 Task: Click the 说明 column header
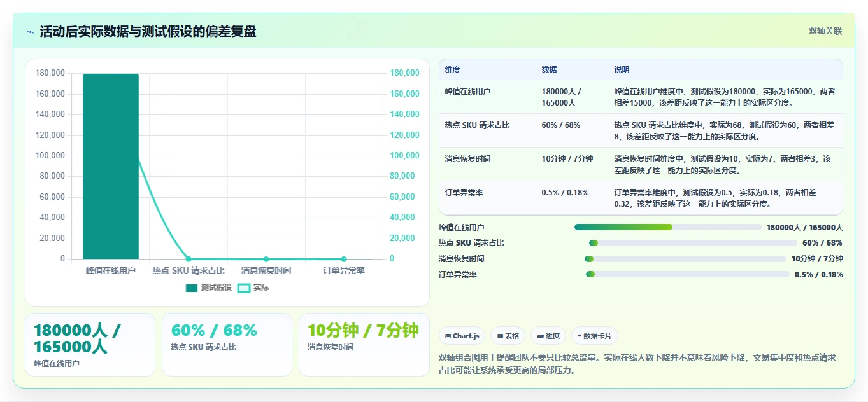622,69
